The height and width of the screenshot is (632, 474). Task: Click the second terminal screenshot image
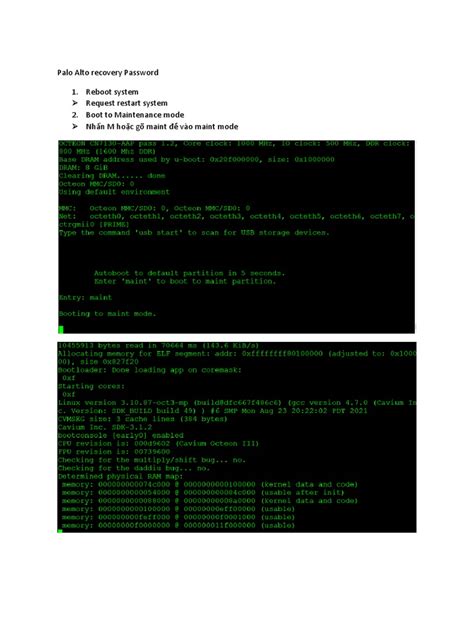(x=237, y=437)
